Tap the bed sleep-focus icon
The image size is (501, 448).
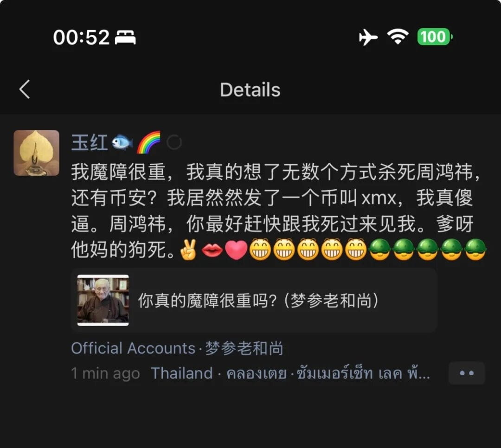point(125,38)
